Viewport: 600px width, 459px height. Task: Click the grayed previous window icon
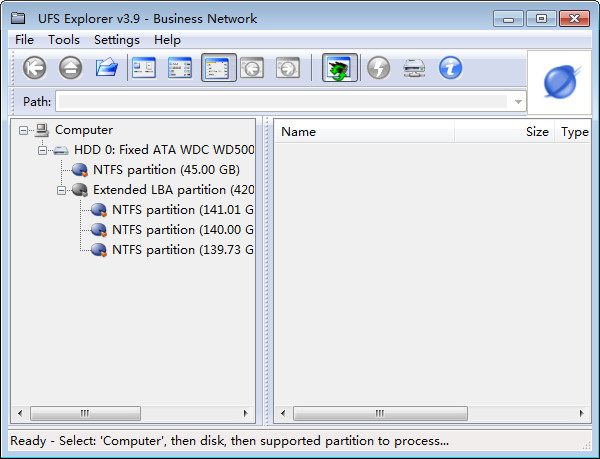[x=252, y=68]
